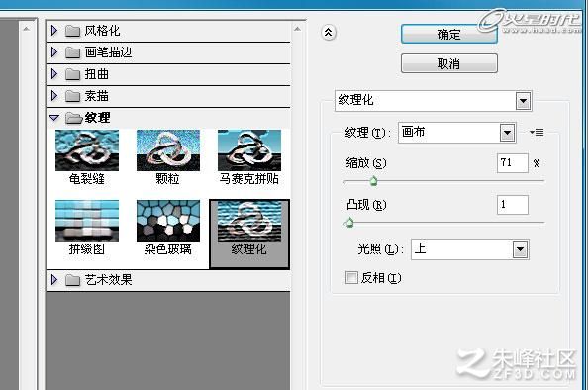Open the texture load menu icon
The image size is (588, 390).
pos(537,133)
